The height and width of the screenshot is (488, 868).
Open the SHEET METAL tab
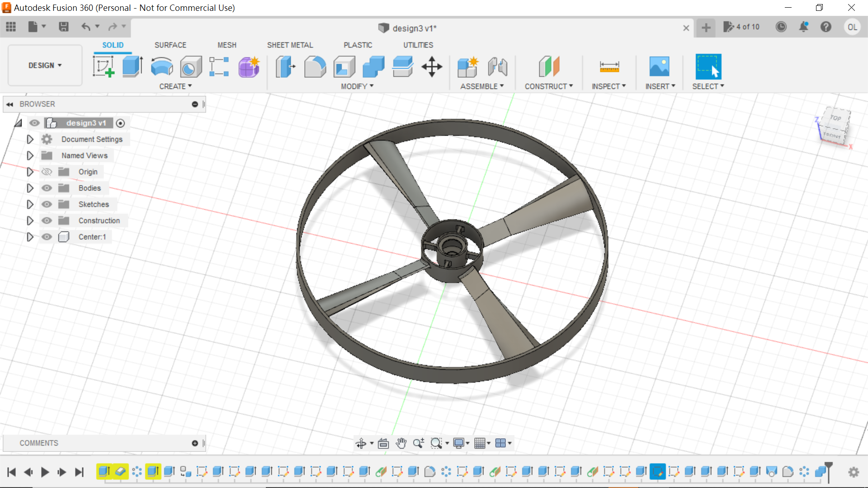tap(290, 45)
